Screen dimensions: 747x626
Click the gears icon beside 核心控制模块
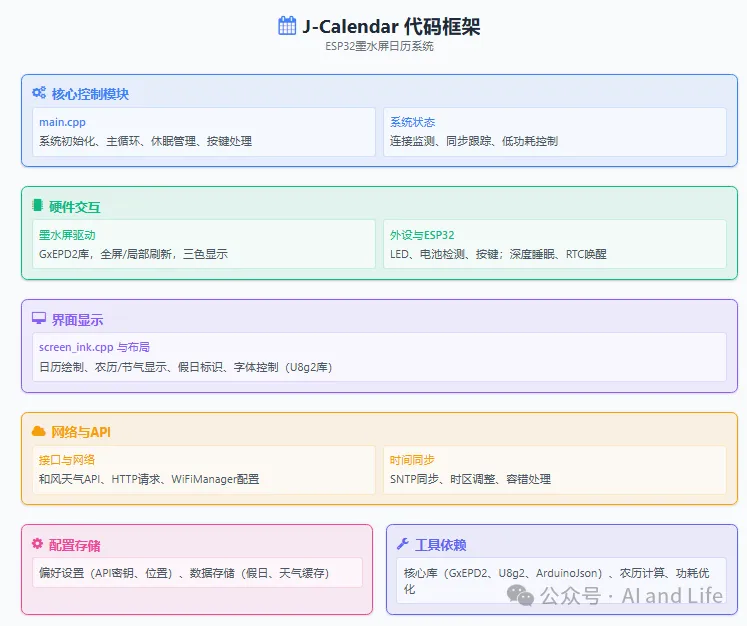pos(39,92)
